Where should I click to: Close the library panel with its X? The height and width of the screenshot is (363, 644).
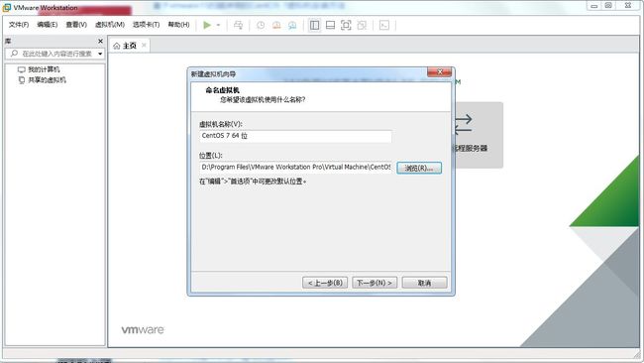click(100, 41)
